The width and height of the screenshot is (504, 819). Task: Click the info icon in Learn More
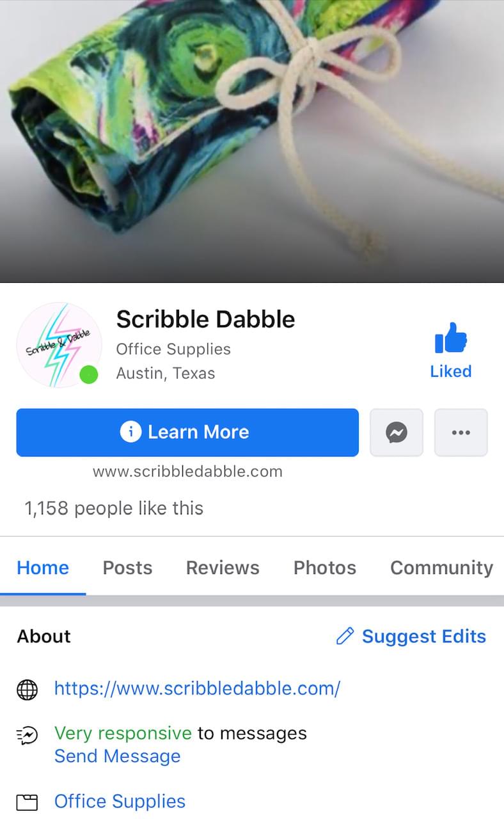[130, 432]
